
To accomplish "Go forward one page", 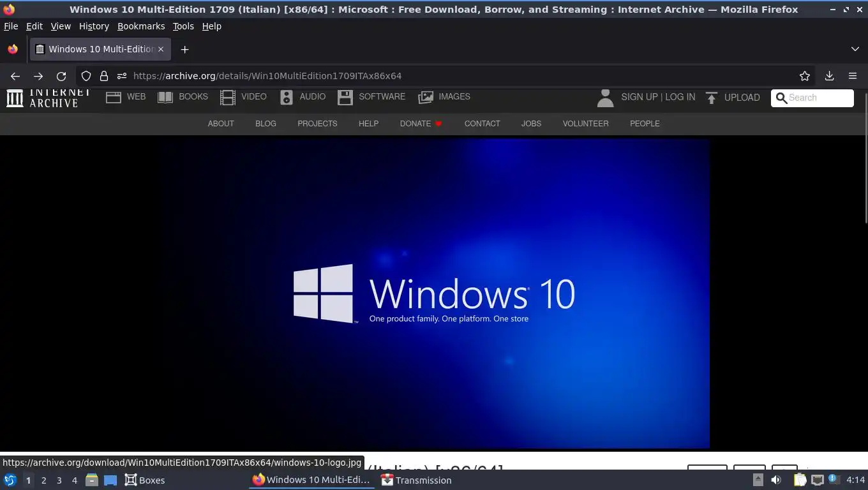I will pyautogui.click(x=38, y=76).
